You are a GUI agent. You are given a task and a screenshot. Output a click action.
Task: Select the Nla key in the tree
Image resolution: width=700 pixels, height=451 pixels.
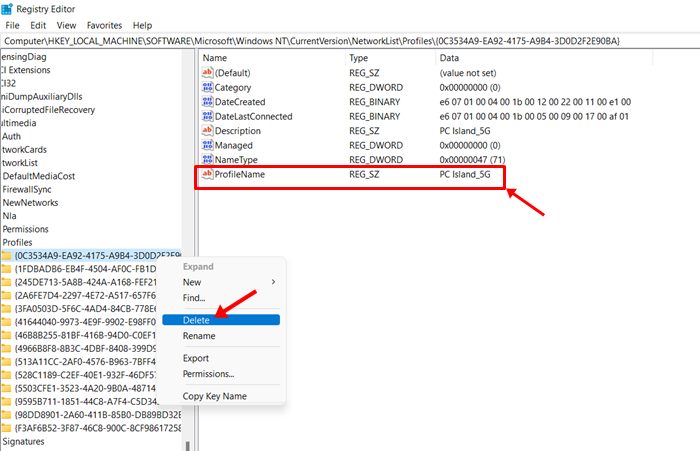point(9,216)
